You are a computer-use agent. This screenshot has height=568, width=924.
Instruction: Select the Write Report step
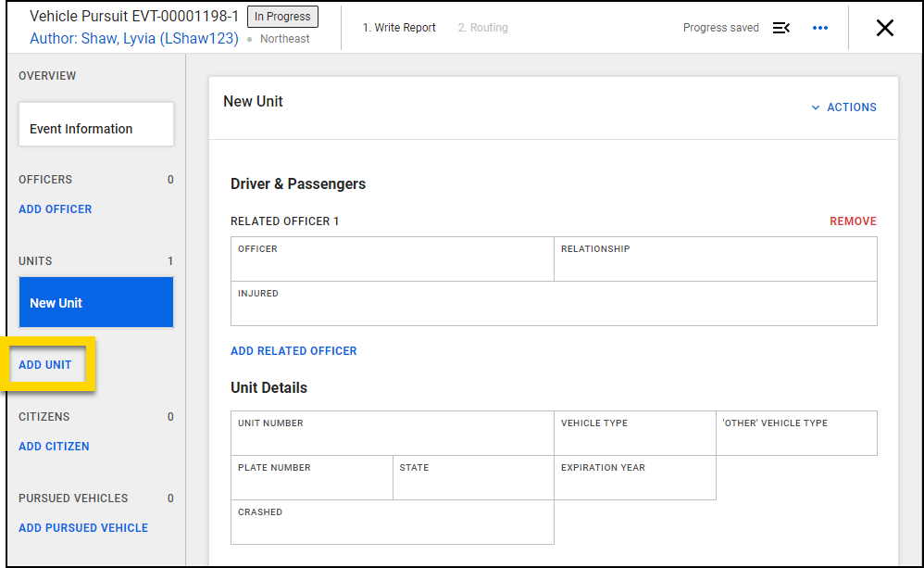[x=399, y=27]
